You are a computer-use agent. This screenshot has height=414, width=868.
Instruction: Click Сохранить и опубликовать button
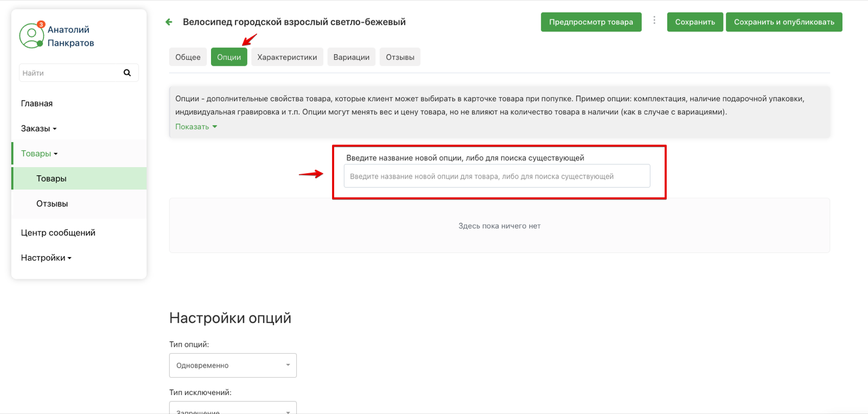(784, 22)
